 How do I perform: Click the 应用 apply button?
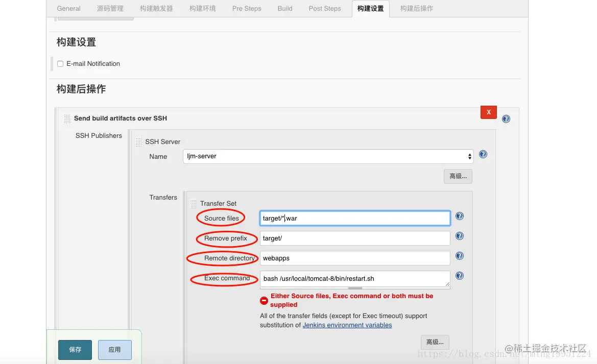click(x=114, y=350)
